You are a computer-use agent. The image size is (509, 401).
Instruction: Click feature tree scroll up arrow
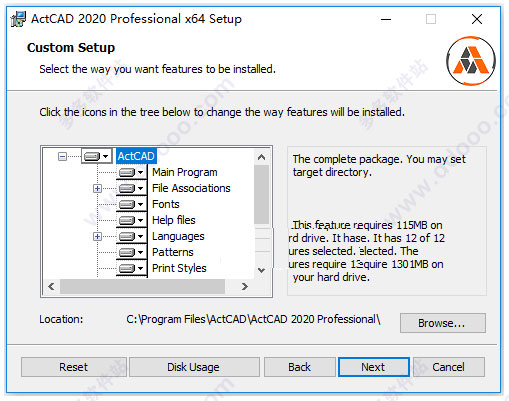pos(262,157)
